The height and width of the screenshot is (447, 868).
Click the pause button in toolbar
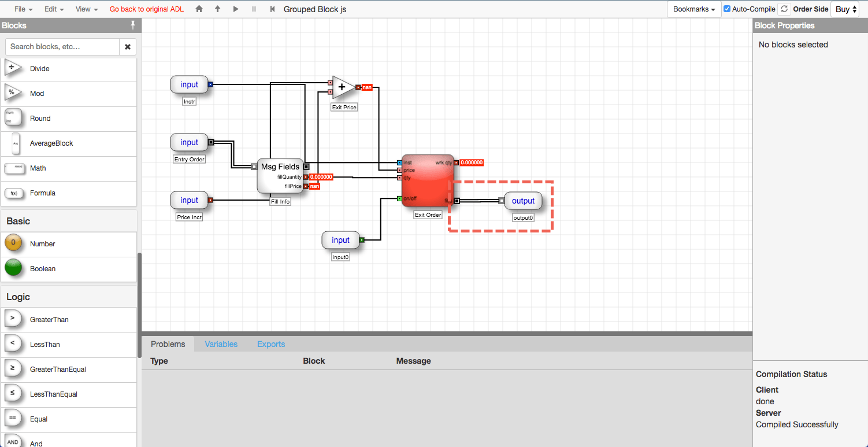click(x=254, y=9)
